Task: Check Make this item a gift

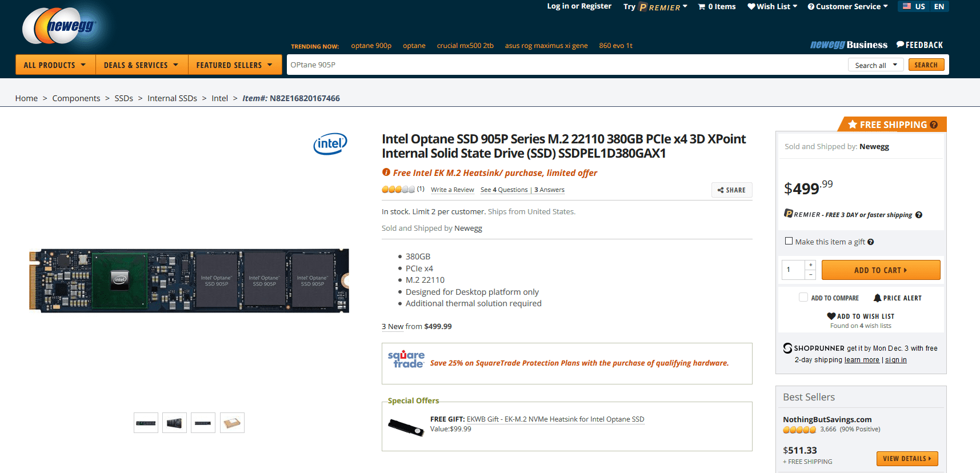Action: 789,241
